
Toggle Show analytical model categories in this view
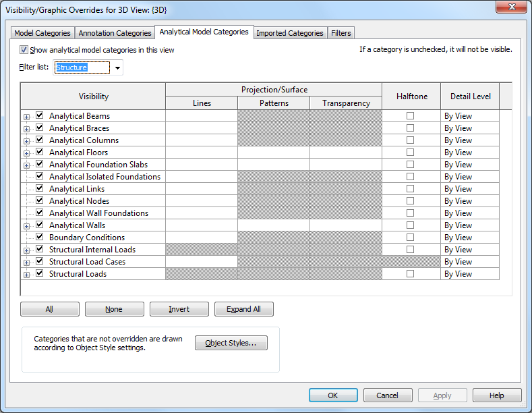24,50
